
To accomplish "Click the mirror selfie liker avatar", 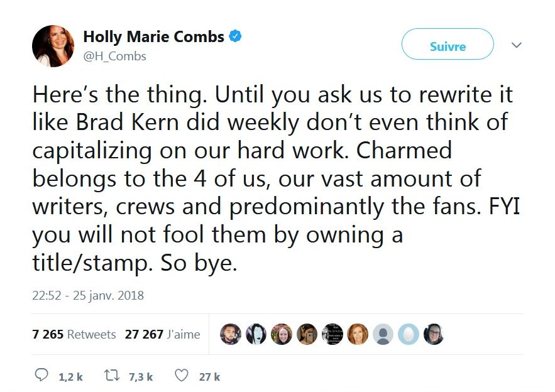I will click(307, 334).
